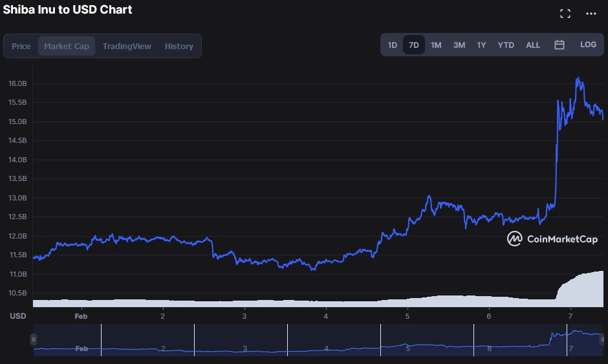Toggle the LOG scale option
Viewport: 608px width, 364px height.
coord(588,45)
